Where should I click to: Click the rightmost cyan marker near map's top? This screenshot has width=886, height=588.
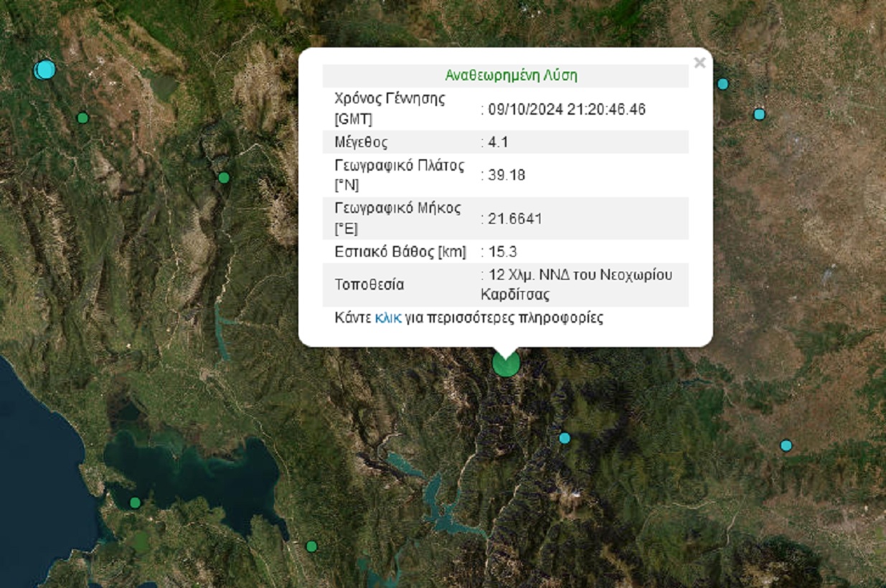[759, 114]
